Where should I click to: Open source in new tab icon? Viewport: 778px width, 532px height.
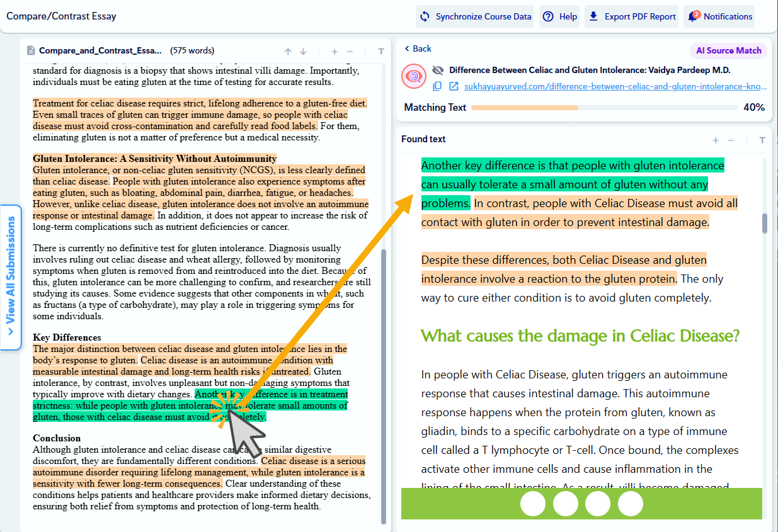pos(454,86)
